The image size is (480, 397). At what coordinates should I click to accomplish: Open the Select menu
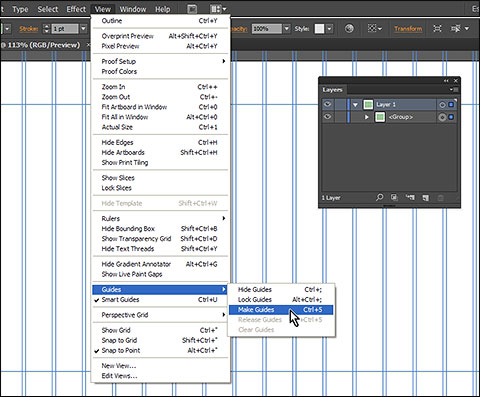(x=48, y=9)
